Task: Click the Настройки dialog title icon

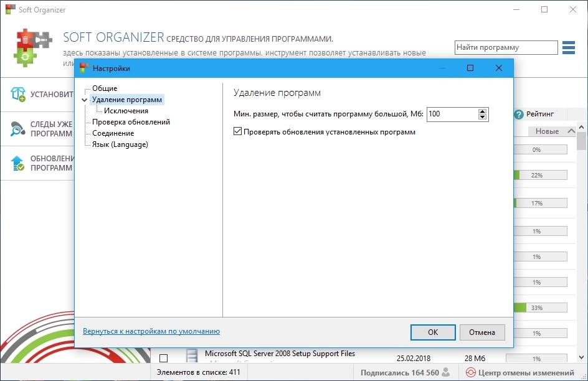Action: coord(84,68)
